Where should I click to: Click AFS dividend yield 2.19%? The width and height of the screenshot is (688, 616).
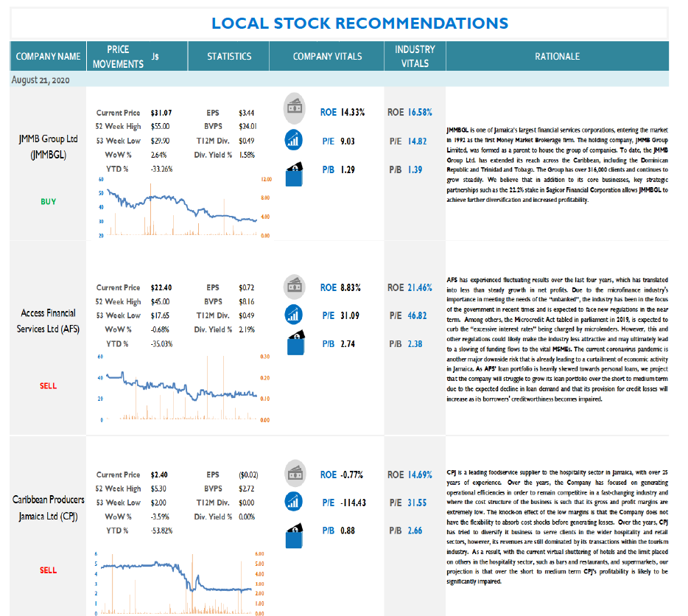pyautogui.click(x=247, y=329)
